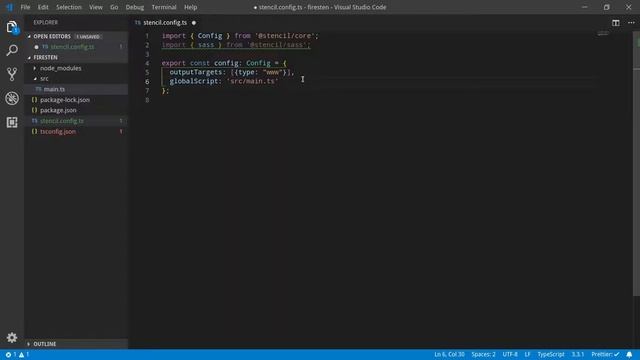
Task: Click the editor vertical scrollbar
Action: coord(636,163)
